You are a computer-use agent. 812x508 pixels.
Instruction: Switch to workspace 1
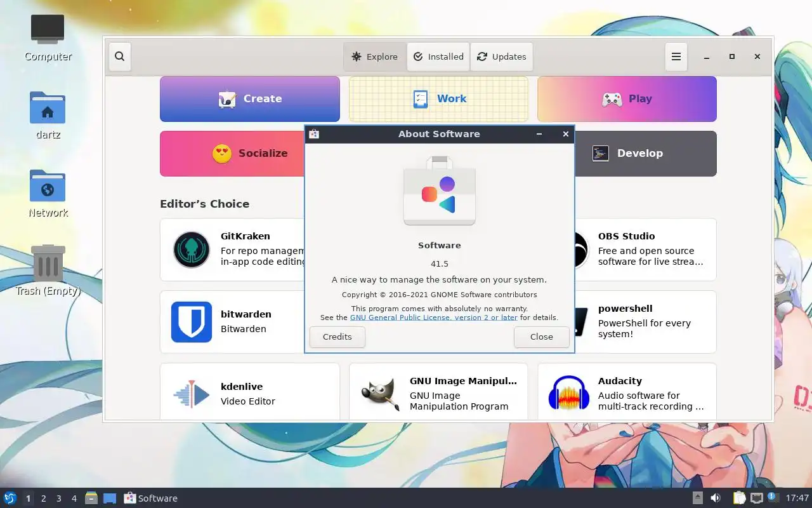tap(28, 498)
